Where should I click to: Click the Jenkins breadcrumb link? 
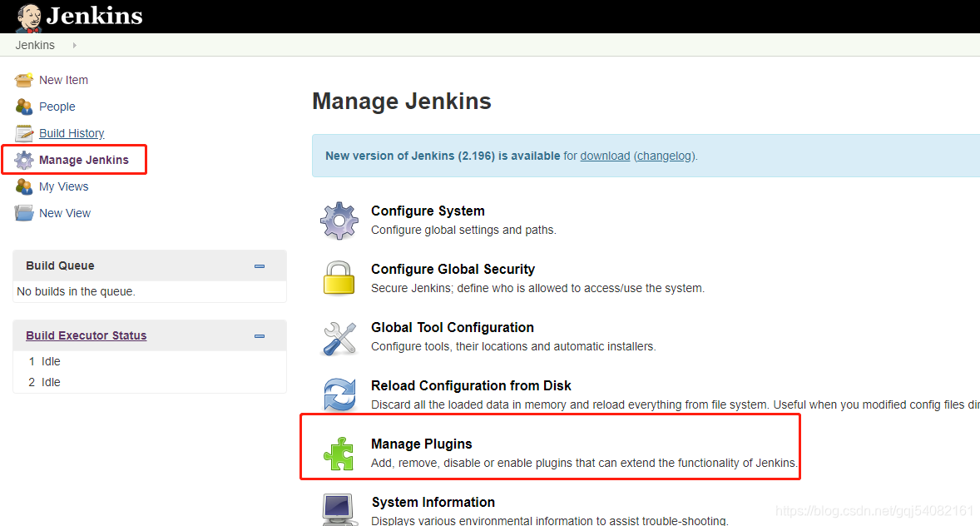pos(35,45)
